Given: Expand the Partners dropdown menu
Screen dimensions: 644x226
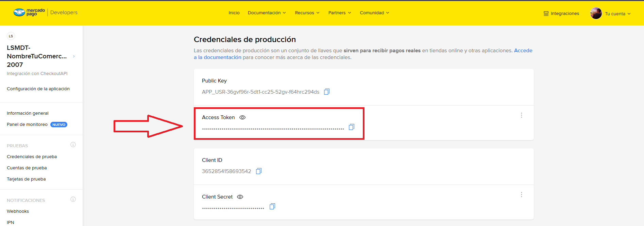Looking at the screenshot, I should pyautogui.click(x=340, y=13).
